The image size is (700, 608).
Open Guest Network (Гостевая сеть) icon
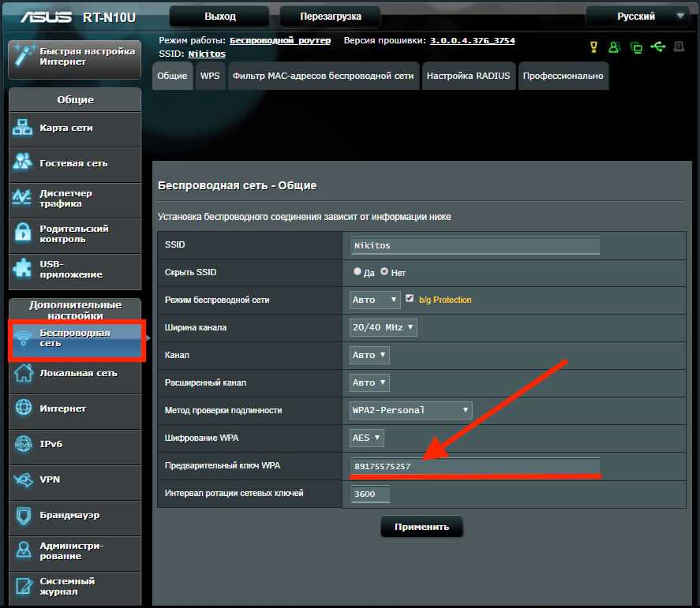pos(23,162)
